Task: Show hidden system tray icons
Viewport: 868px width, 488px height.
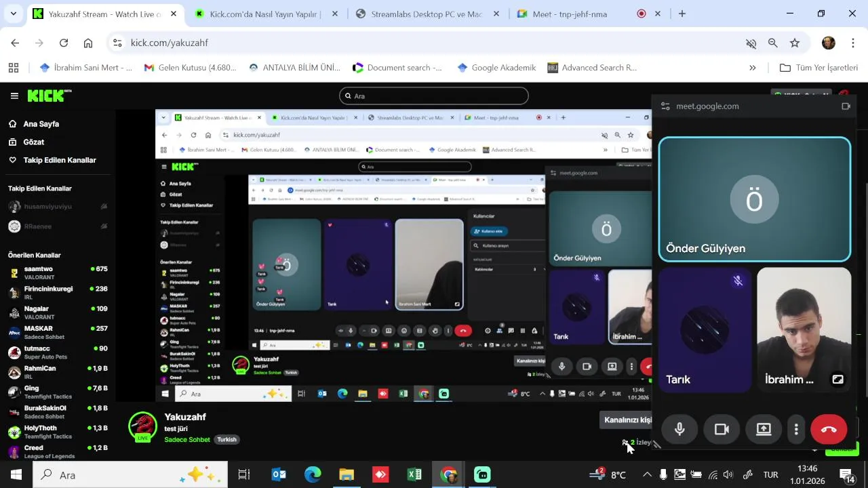Action: tap(647, 474)
